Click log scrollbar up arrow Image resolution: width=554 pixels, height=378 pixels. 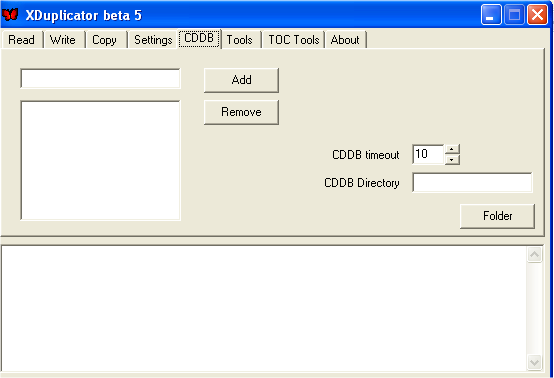click(x=535, y=255)
